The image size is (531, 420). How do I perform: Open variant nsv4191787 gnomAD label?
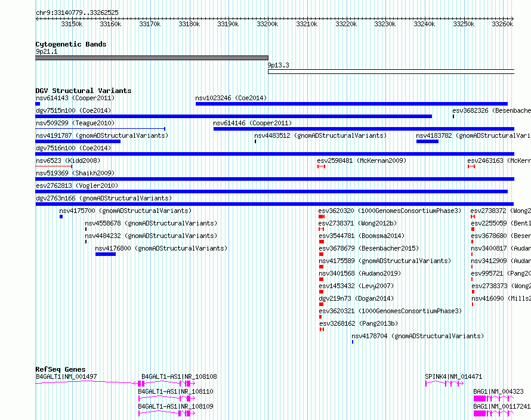[x=102, y=135]
